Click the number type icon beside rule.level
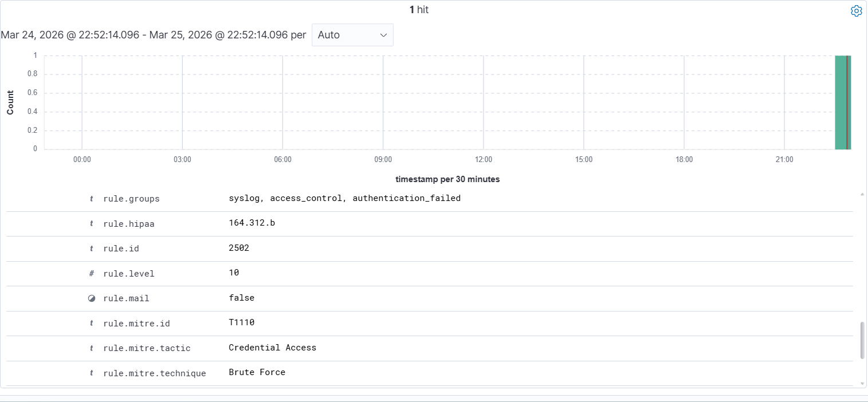 click(92, 274)
